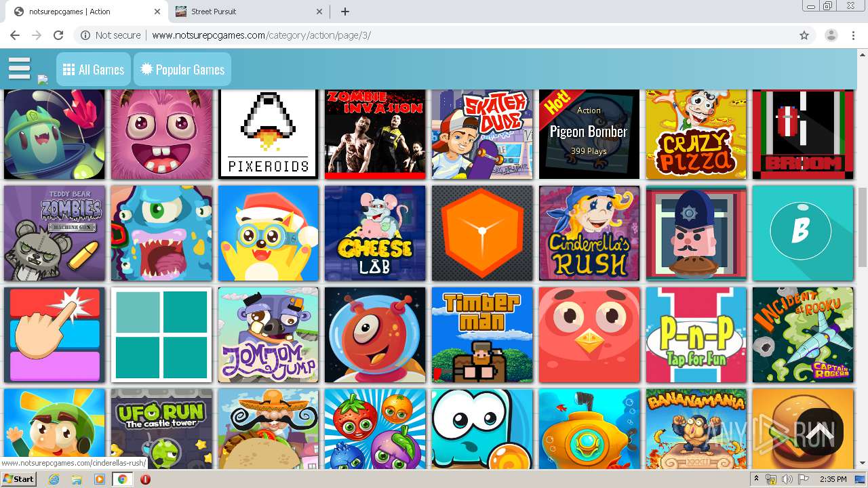
Task: Open the hamburger menu icon
Action: (x=20, y=68)
